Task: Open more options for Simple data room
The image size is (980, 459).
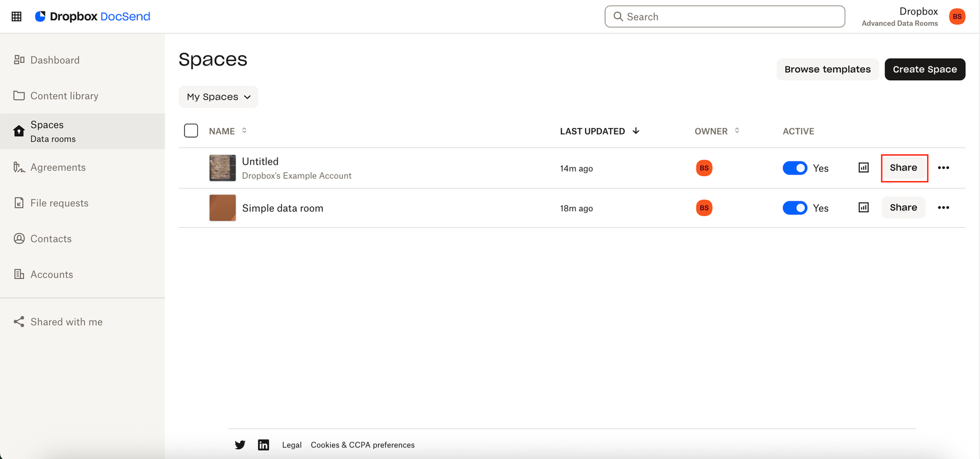Action: click(x=943, y=207)
